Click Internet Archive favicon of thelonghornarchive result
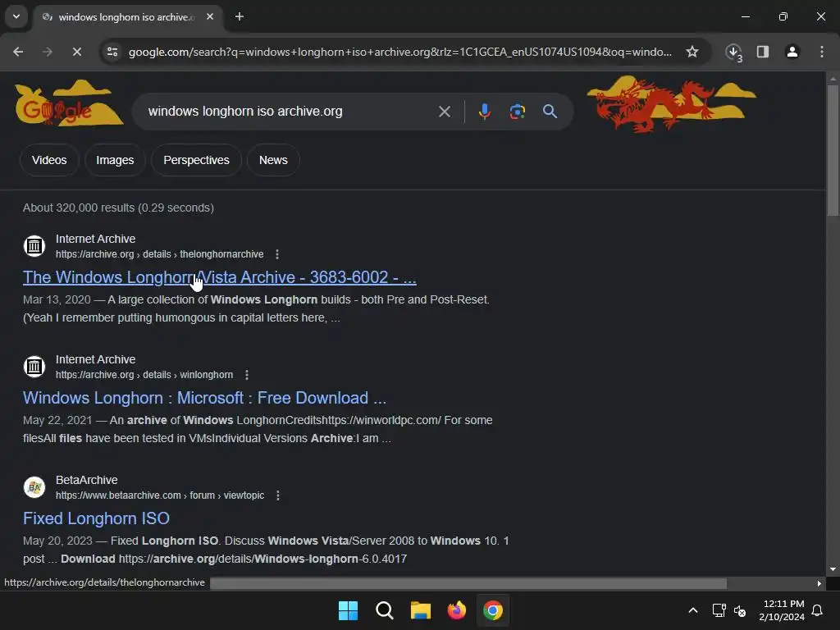 coord(34,246)
